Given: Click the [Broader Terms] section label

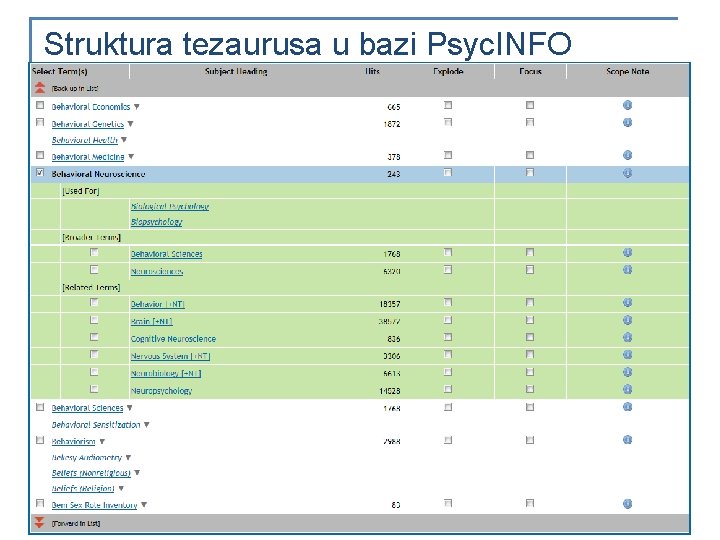Looking at the screenshot, I should click(x=91, y=237).
